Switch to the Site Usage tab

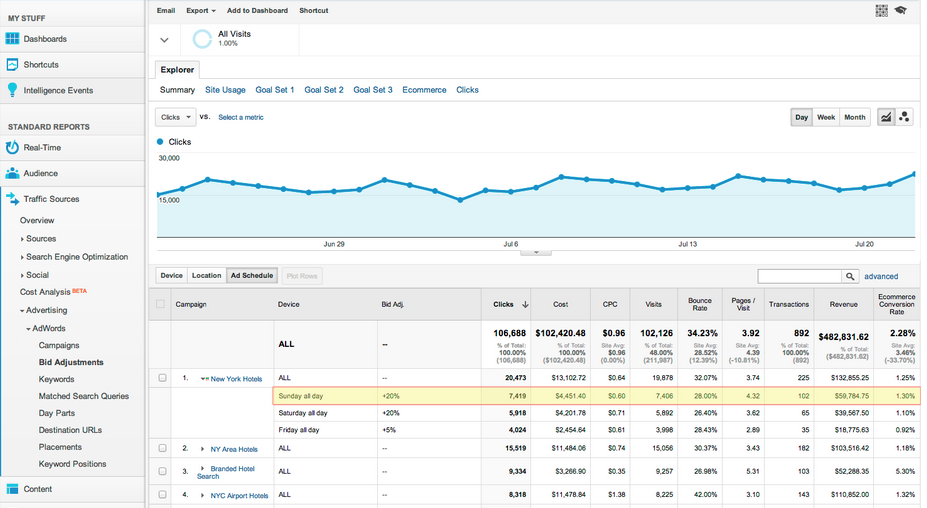pyautogui.click(x=225, y=90)
